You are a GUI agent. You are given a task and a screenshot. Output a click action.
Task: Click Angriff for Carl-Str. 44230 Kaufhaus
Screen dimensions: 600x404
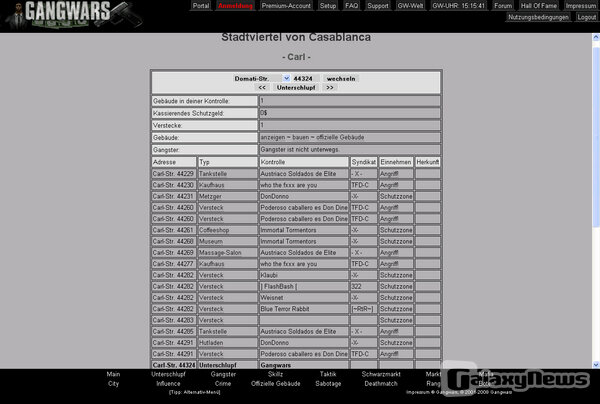tap(389, 185)
